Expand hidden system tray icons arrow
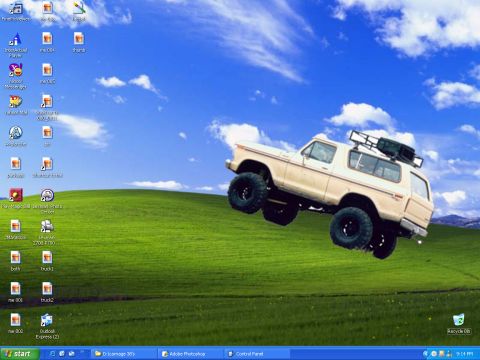Image resolution: width=480 pixels, height=360 pixels. click(x=426, y=354)
